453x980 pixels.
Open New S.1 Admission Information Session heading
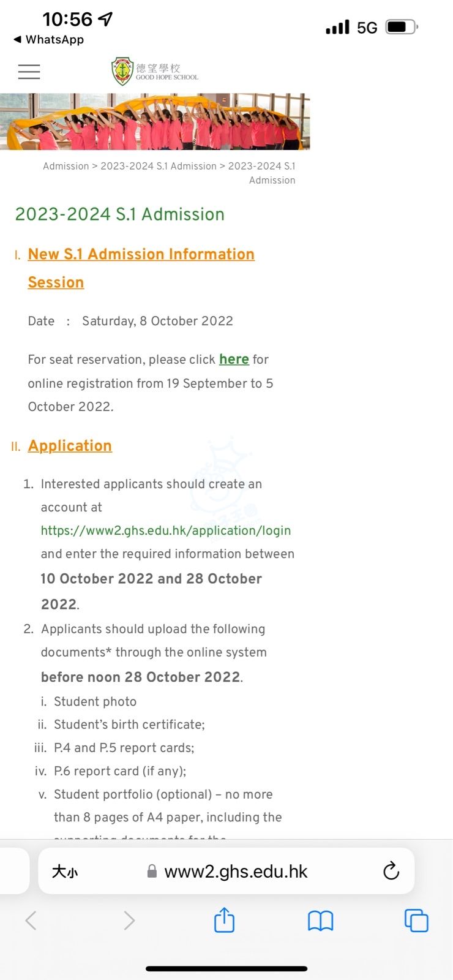coord(141,268)
